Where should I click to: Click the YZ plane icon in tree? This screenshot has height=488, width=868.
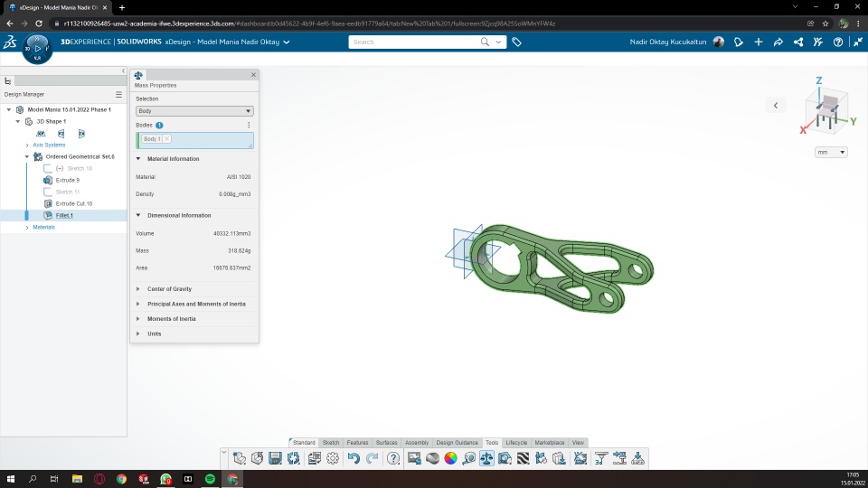click(61, 134)
